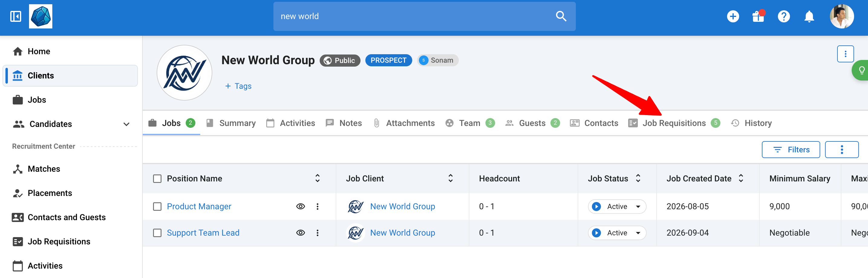Viewport: 868px width, 278px height.
Task: Open the help question mark icon
Action: pos(784,16)
